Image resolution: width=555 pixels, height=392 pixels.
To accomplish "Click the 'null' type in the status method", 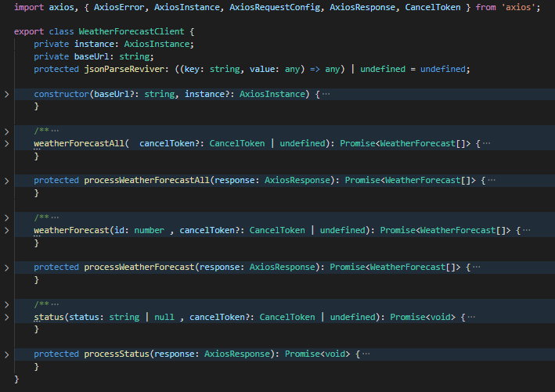I will (x=164, y=317).
